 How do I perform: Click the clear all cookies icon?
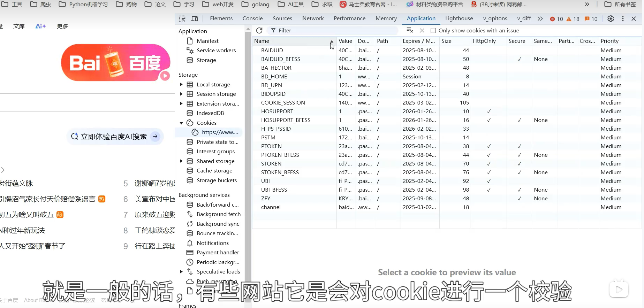click(410, 31)
